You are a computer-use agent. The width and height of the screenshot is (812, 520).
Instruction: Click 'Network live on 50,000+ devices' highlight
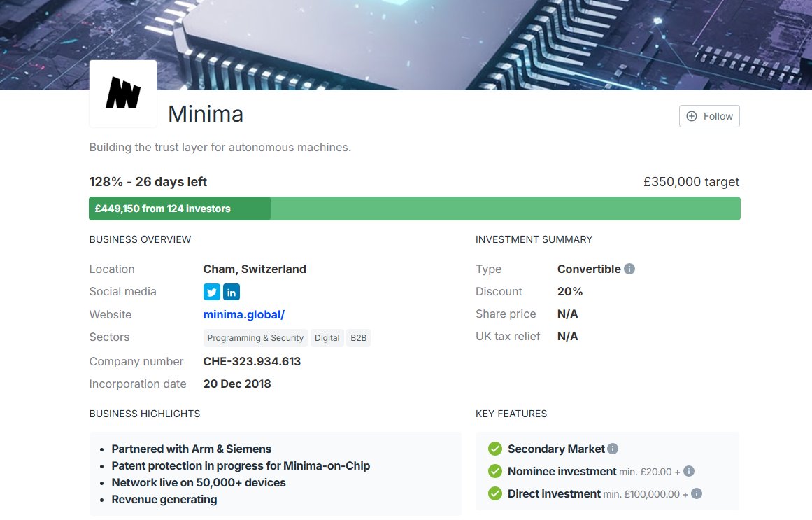click(199, 483)
